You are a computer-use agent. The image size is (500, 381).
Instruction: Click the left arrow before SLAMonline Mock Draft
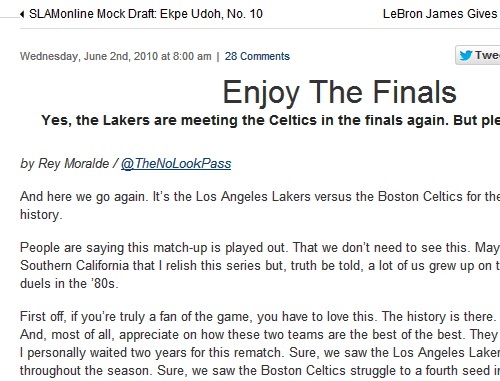(22, 14)
